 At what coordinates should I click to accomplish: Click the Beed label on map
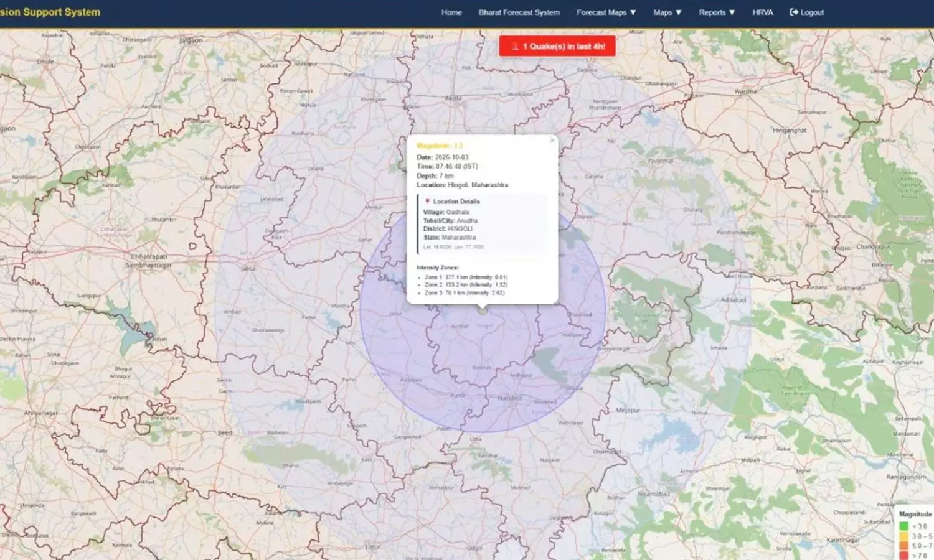225,432
